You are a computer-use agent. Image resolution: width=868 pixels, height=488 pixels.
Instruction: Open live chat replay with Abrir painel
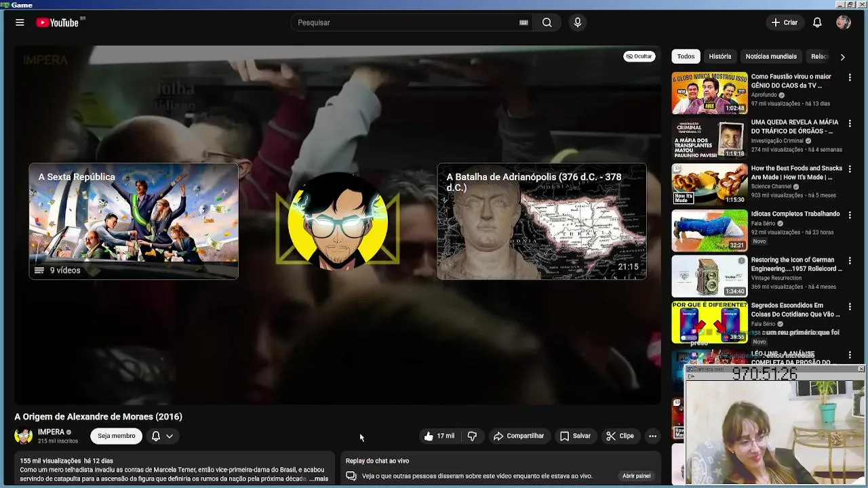coord(637,476)
